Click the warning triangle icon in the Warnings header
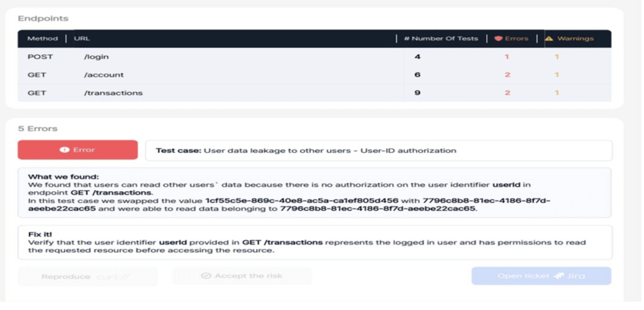644x310 pixels. point(549,39)
